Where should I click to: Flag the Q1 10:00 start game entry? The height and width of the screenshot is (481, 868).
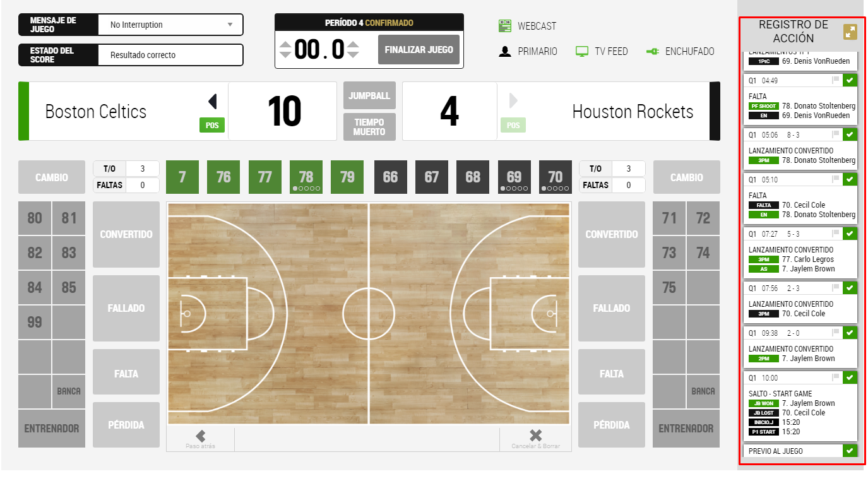click(836, 377)
